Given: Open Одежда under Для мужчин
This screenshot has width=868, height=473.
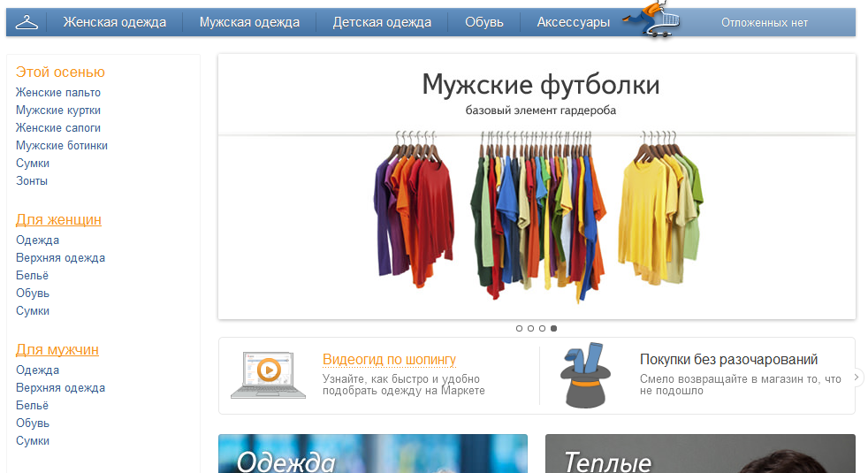Looking at the screenshot, I should coord(38,370).
